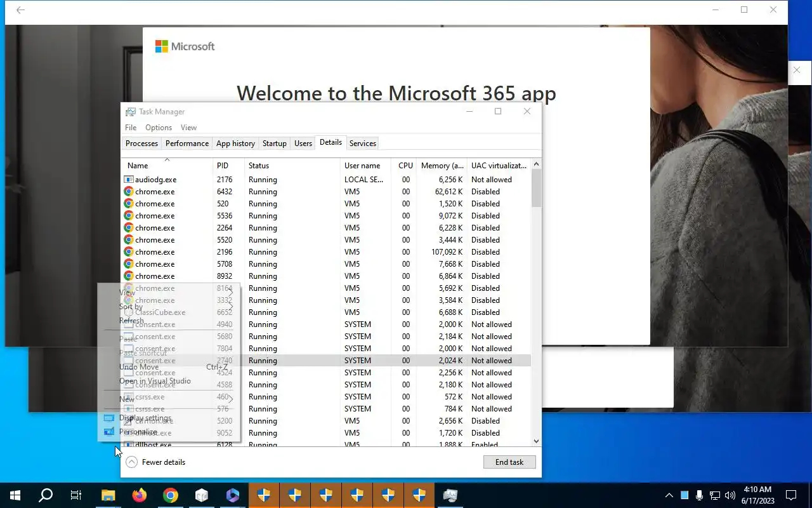The width and height of the screenshot is (812, 508).
Task: Click the chrome.exe icon for PID 5708
Action: tap(129, 264)
